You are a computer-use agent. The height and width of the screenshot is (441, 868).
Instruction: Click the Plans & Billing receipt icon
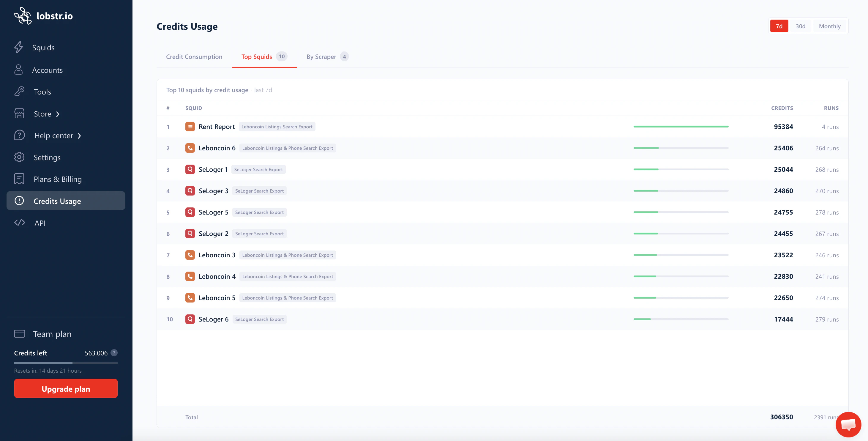click(19, 179)
